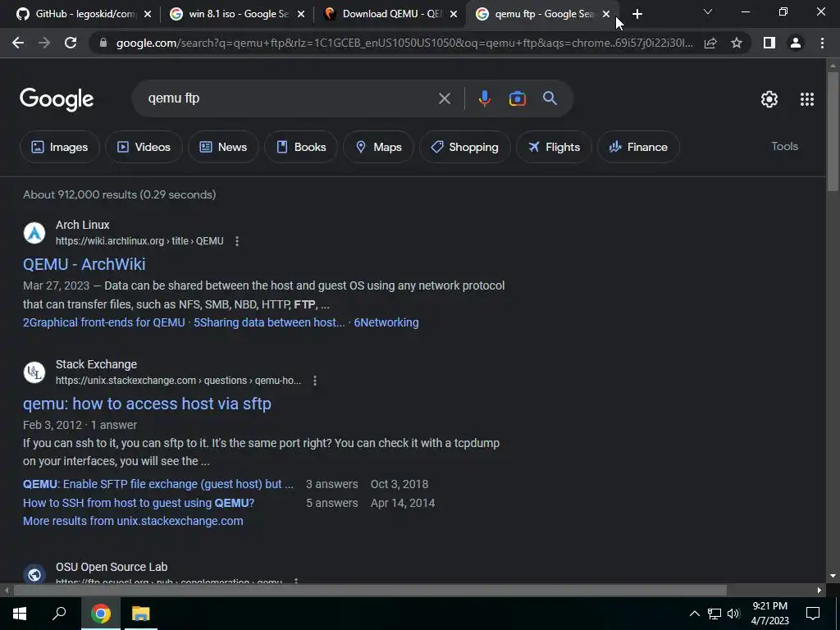Open SSH from host to guest question
Screen dimensions: 840x630
139,503
